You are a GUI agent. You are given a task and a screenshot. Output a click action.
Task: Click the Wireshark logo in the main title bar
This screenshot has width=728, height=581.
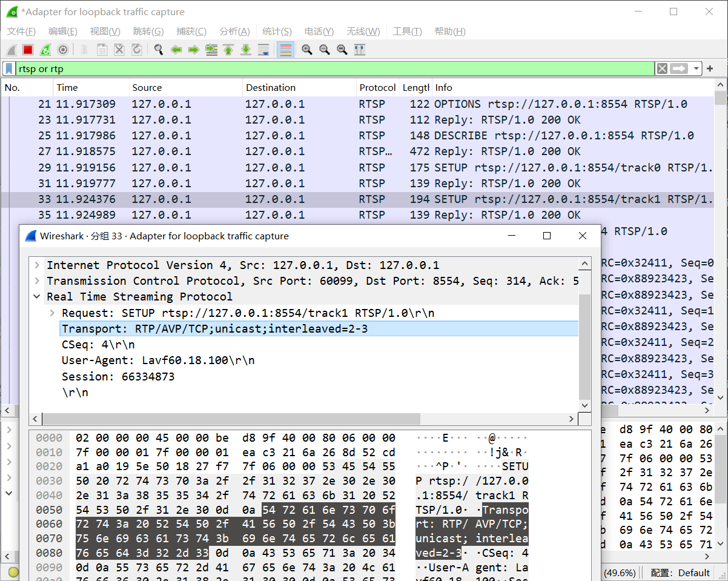(12, 12)
